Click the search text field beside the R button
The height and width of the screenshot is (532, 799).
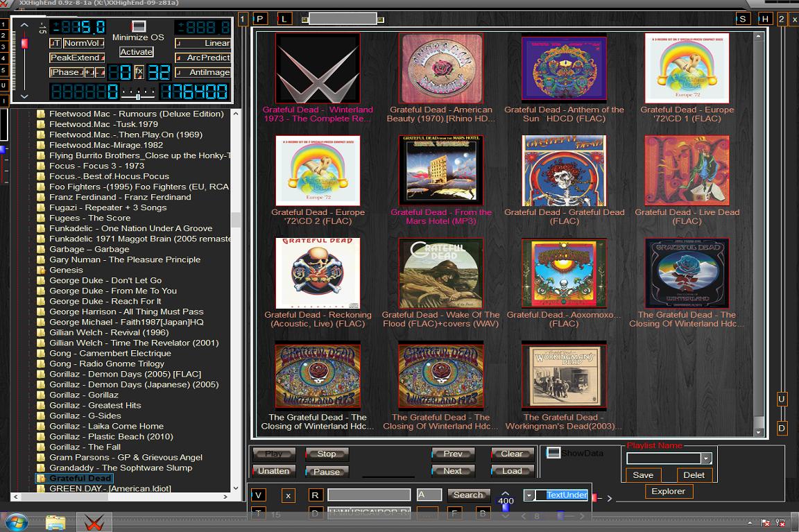click(369, 495)
